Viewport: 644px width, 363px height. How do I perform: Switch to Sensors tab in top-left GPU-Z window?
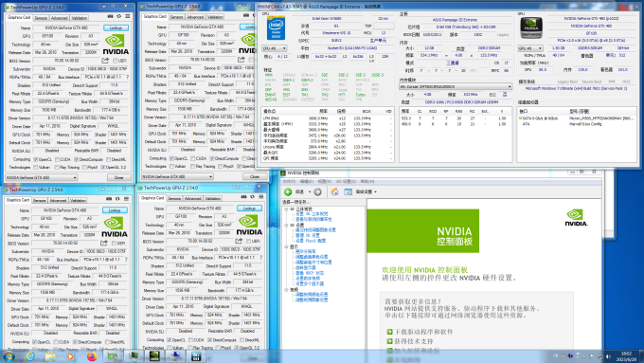coord(41,18)
